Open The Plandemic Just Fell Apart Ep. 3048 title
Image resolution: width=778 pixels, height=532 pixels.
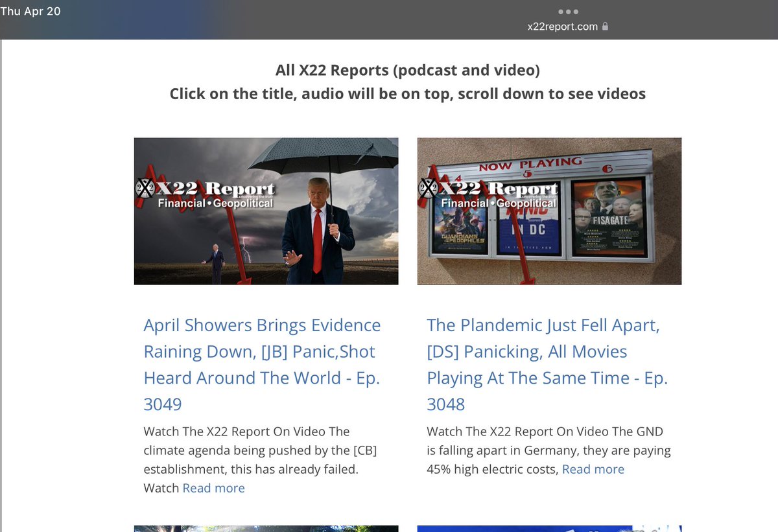pyautogui.click(x=547, y=365)
